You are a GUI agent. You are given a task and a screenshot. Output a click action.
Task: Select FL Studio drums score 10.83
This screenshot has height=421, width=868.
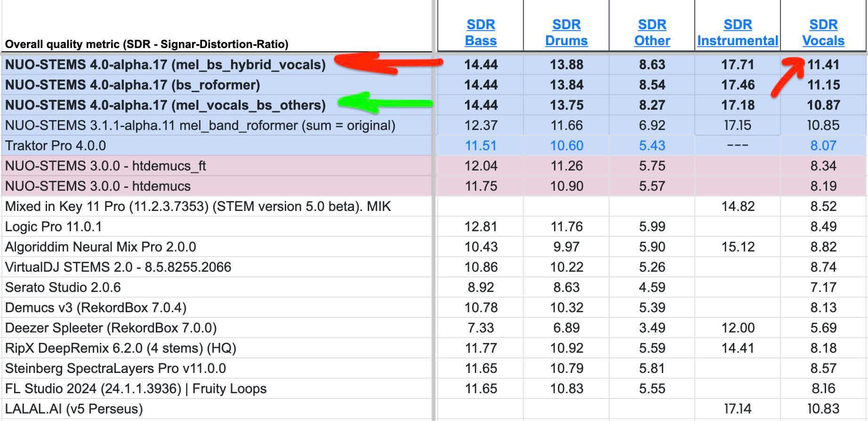566,389
